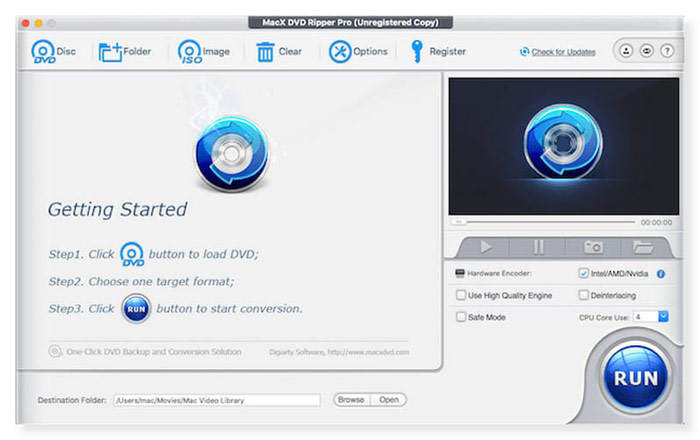Open the help question mark icon
The image size is (700, 440).
[x=667, y=51]
